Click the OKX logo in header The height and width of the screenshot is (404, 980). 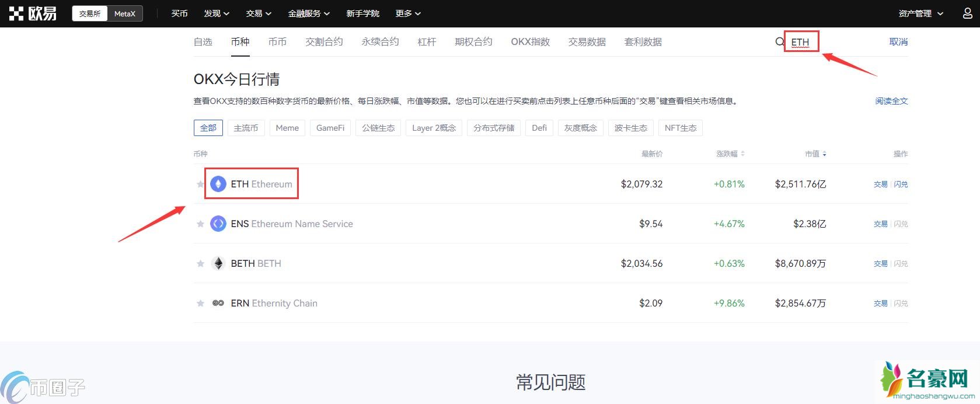click(x=33, y=13)
